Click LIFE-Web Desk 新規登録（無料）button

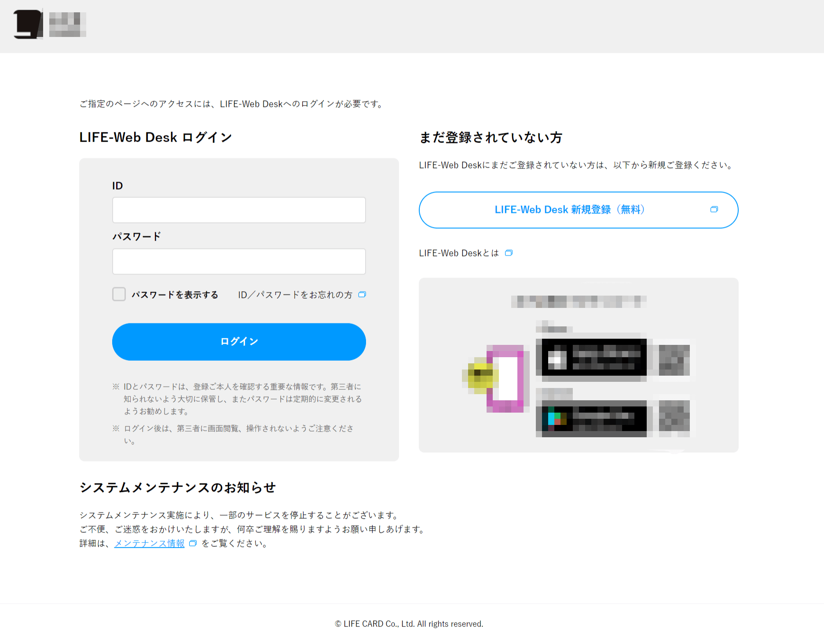[x=570, y=210]
